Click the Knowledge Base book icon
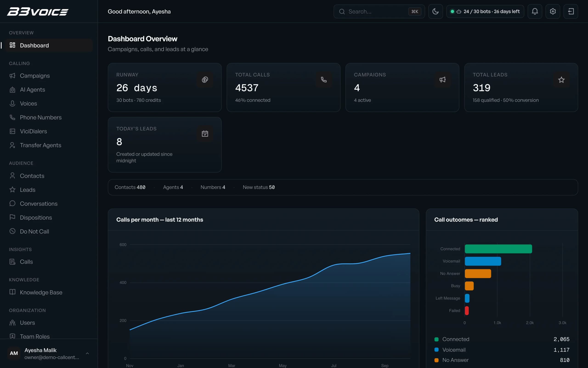 coord(12,292)
